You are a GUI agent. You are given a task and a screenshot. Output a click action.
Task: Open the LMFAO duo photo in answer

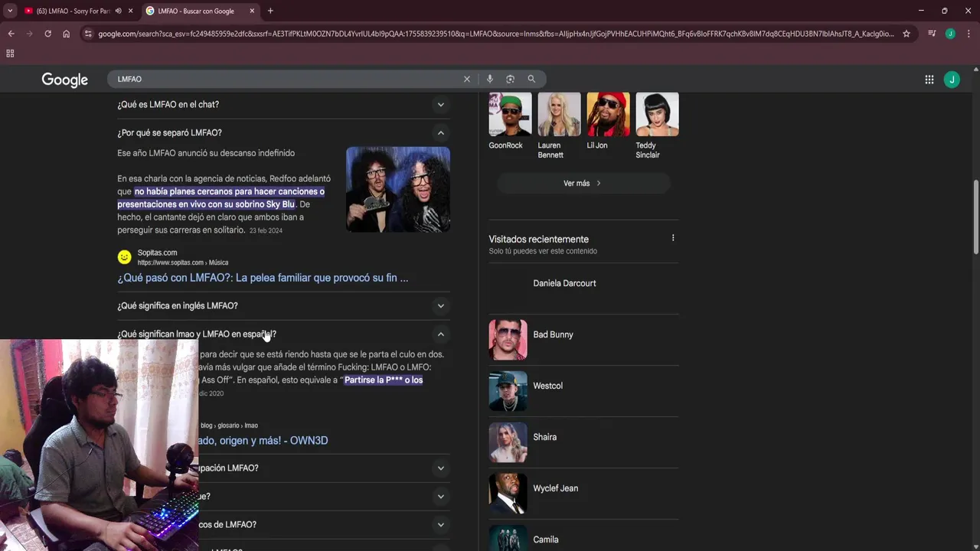398,189
